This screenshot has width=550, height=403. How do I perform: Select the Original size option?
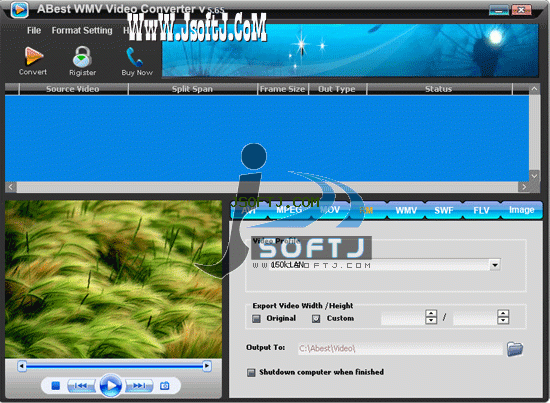pos(256,318)
